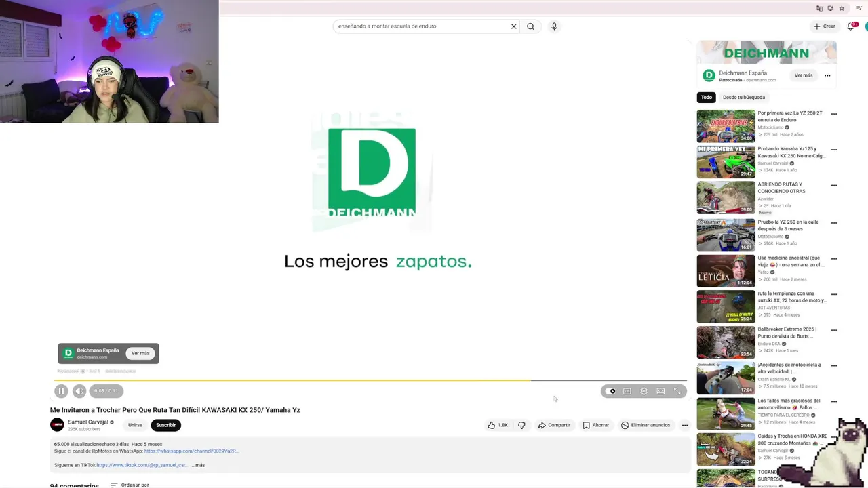Screen dimensions: 868x488
Task: Open more actions menu beside Eliminar anuncios
Action: [685, 425]
